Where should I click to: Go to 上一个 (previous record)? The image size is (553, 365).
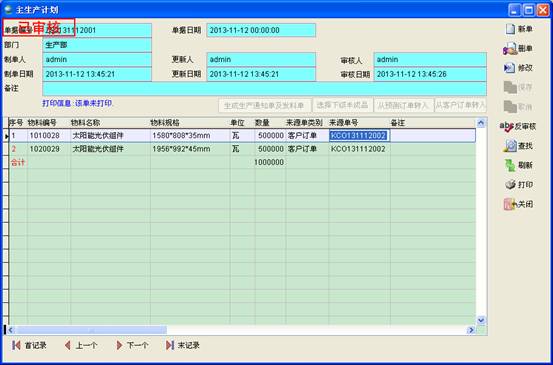[81, 345]
